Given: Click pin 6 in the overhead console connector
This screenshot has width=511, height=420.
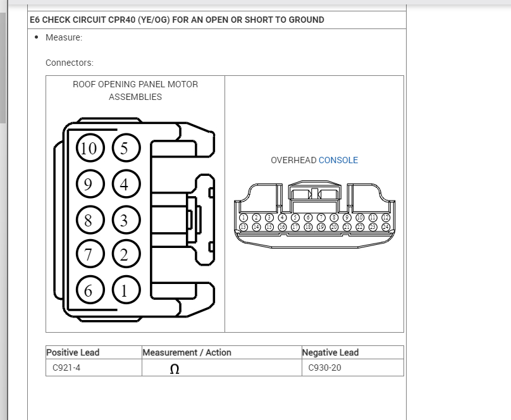Looking at the screenshot, I should click(x=308, y=218).
